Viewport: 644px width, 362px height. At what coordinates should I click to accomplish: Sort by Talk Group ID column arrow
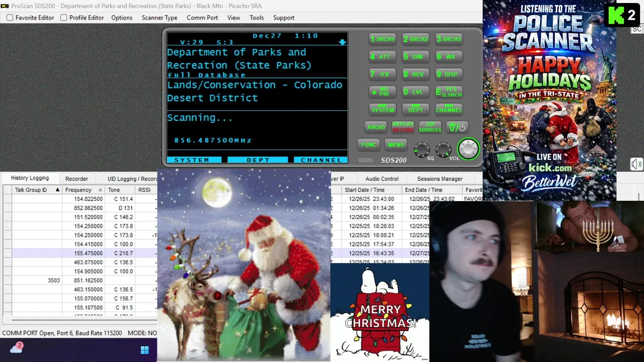coord(57,190)
